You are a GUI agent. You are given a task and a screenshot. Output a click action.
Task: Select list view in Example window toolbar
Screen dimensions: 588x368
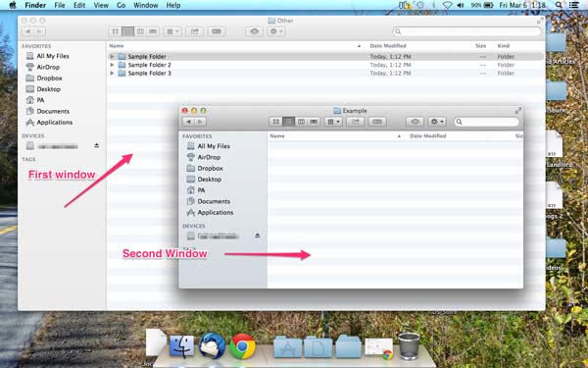tap(288, 122)
